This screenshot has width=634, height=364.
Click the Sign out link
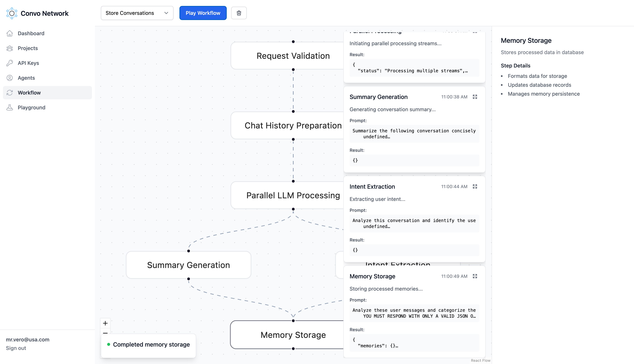[x=16, y=348]
